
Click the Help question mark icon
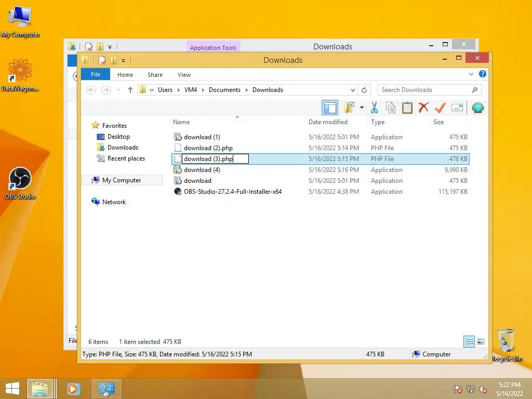(483, 74)
